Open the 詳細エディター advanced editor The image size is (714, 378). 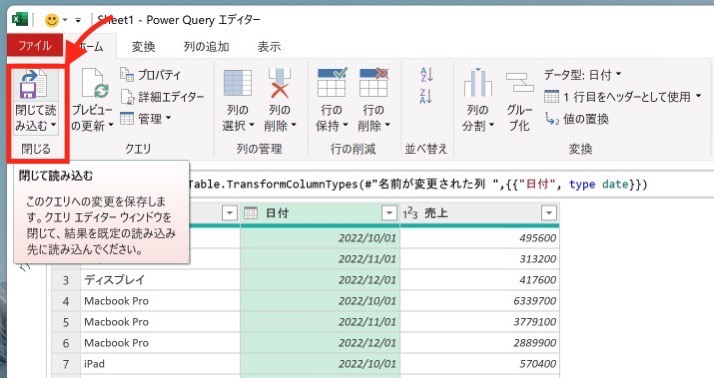coord(162,97)
